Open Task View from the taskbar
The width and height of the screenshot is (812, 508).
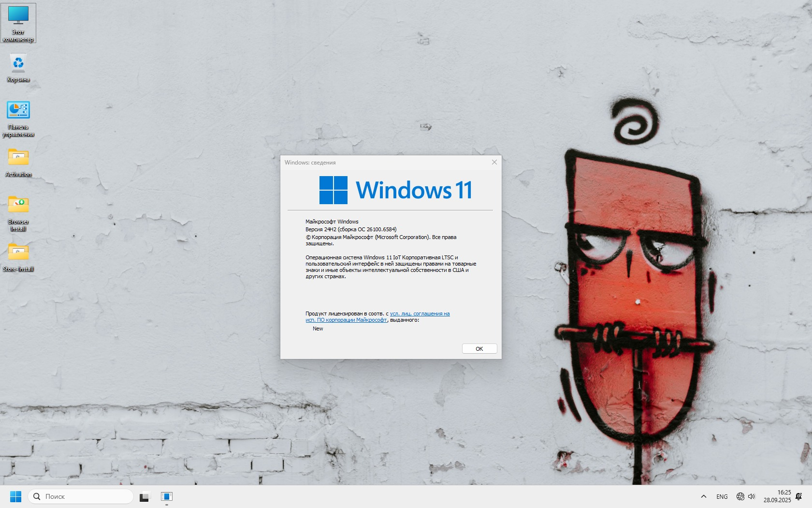145,496
